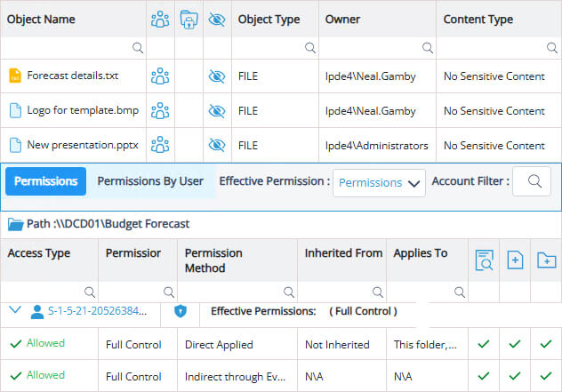Click the shared users icon column header
Viewport: 562px width, 392px height.
tap(160, 19)
